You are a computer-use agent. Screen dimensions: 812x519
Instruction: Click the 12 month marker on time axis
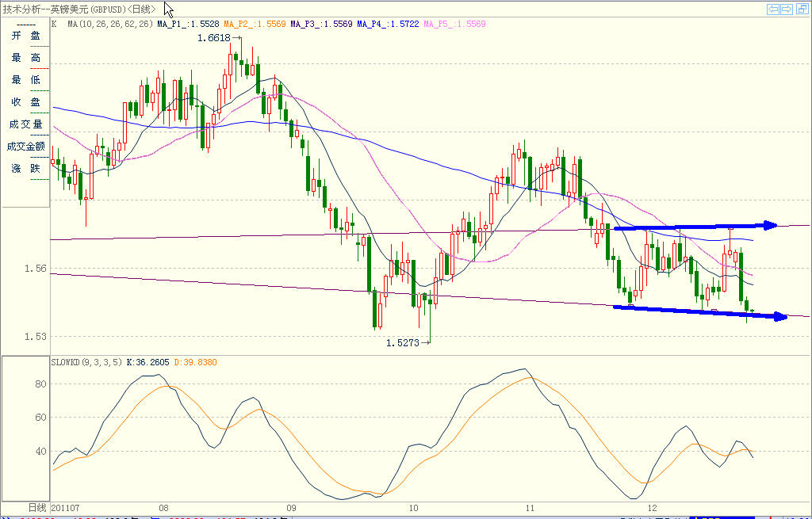[x=652, y=508]
